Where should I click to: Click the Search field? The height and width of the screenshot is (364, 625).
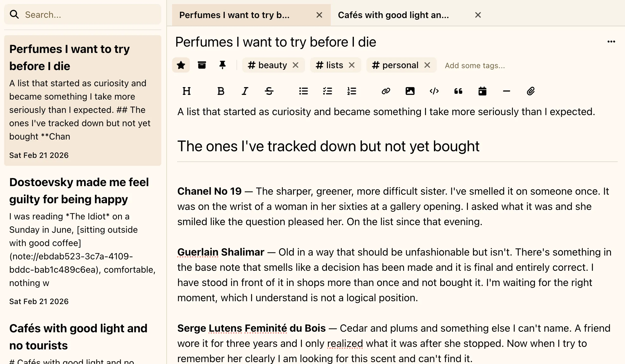(83, 14)
